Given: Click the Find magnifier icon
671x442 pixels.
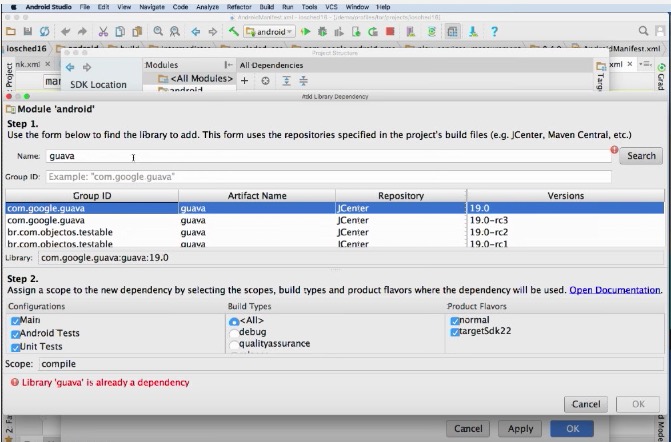Looking at the screenshot, I should click(x=158, y=31).
